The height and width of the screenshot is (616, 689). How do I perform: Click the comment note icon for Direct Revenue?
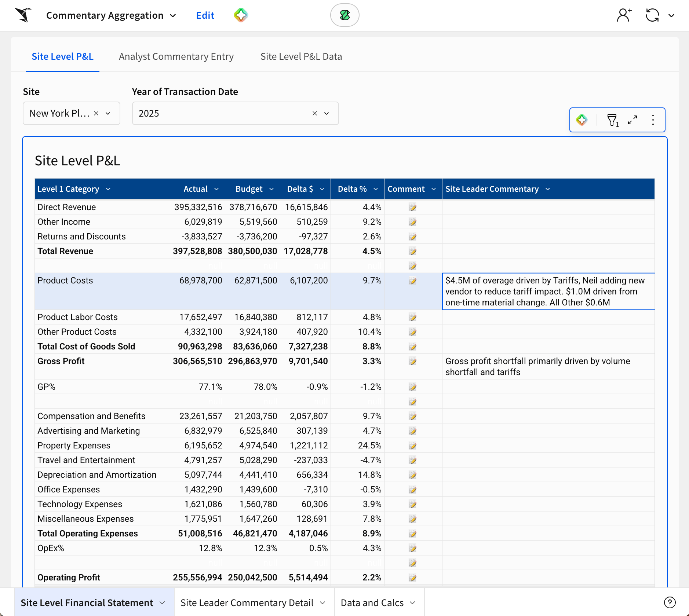(x=413, y=208)
